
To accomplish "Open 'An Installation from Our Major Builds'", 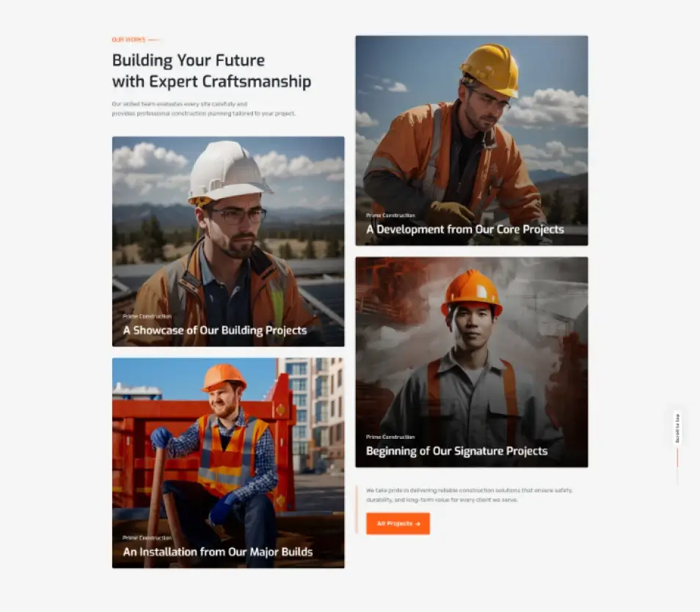I will (x=218, y=552).
